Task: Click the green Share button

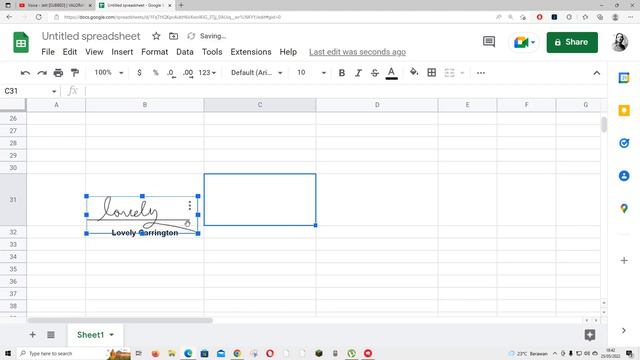Action: (x=572, y=42)
